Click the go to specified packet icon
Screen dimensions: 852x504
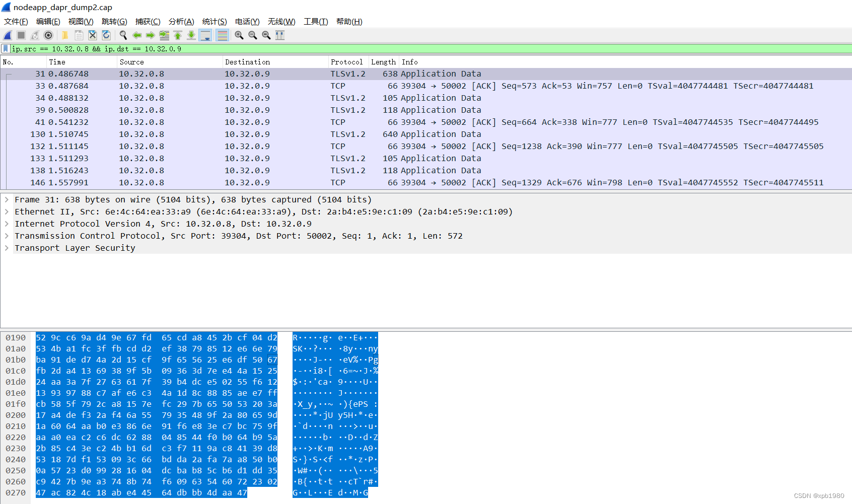[x=164, y=35]
